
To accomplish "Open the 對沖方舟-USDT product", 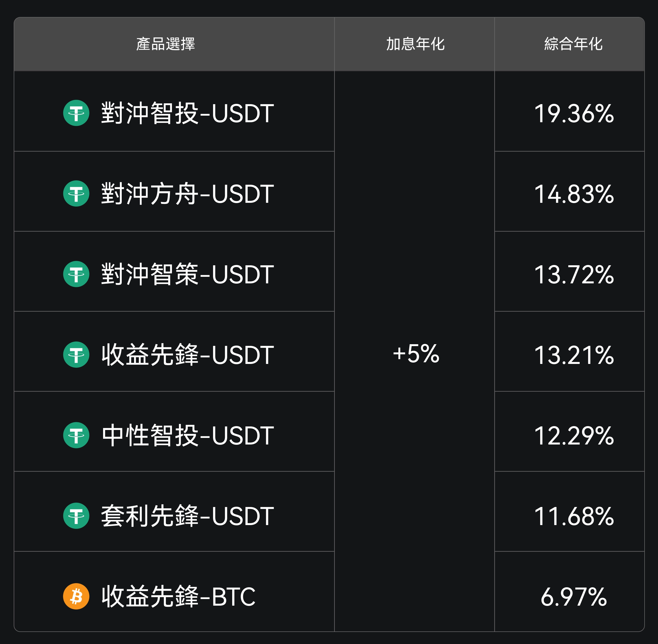I will pos(188,193).
